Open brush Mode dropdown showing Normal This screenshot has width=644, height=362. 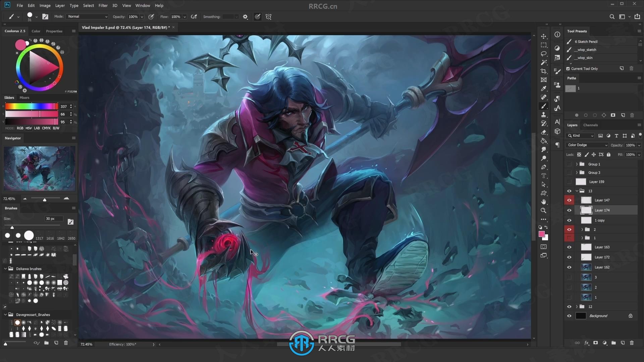pos(87,16)
